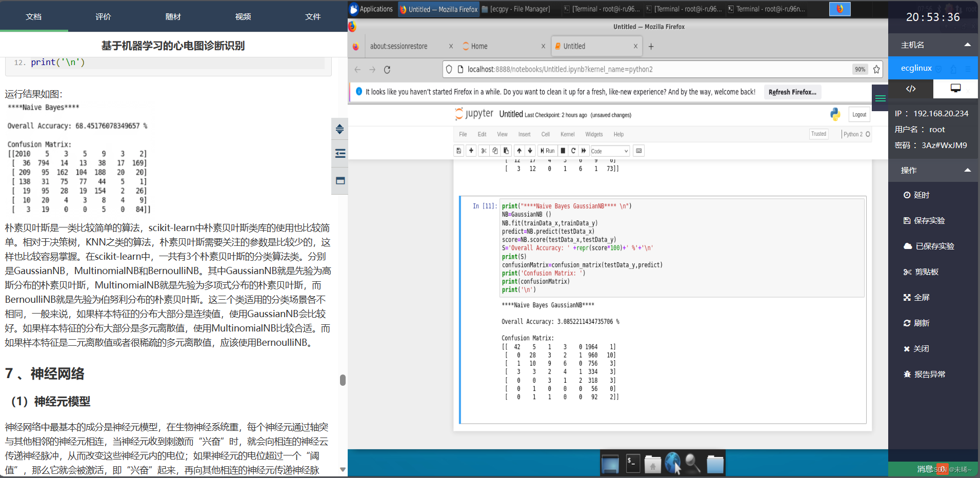Save the Jupyter notebook with the floppy-disk icon
The image size is (980, 478).
[459, 151]
